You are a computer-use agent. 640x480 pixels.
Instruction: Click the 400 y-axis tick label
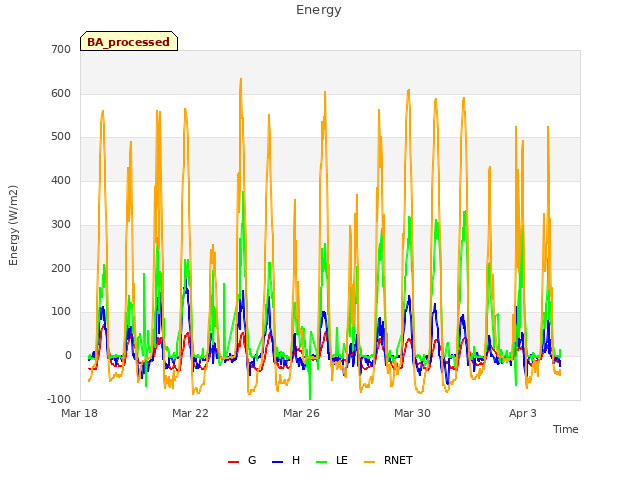point(61,180)
